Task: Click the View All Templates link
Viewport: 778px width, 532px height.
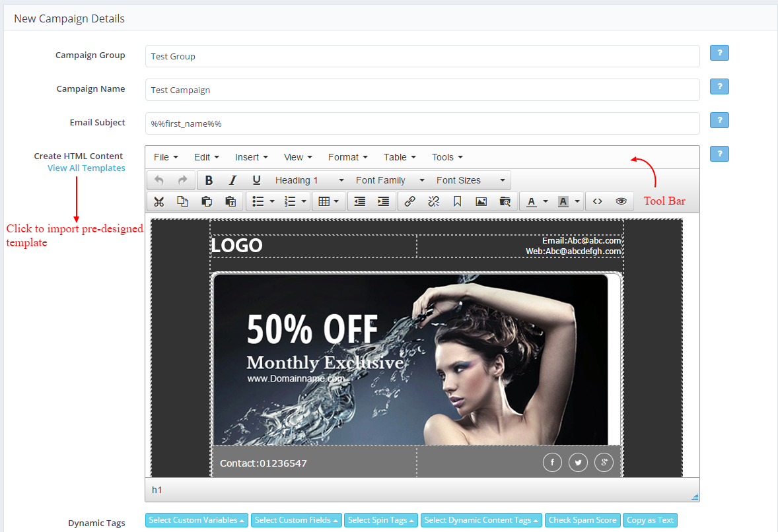Action: (86, 168)
